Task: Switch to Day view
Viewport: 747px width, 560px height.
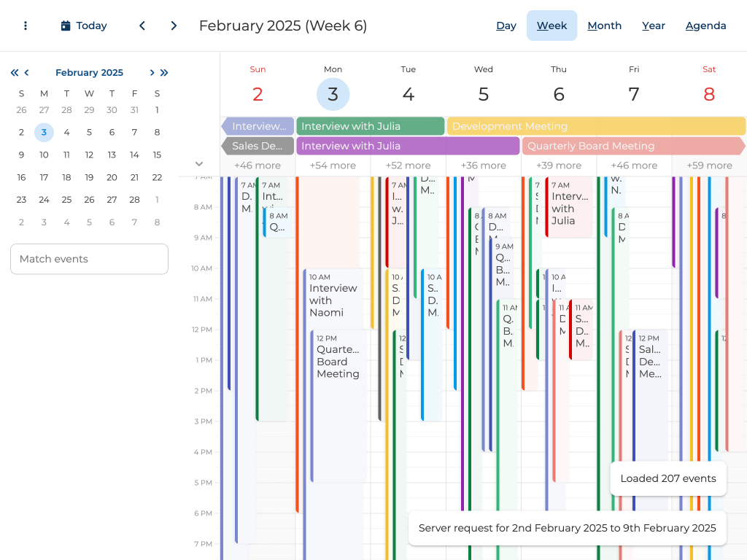Action: [x=506, y=26]
